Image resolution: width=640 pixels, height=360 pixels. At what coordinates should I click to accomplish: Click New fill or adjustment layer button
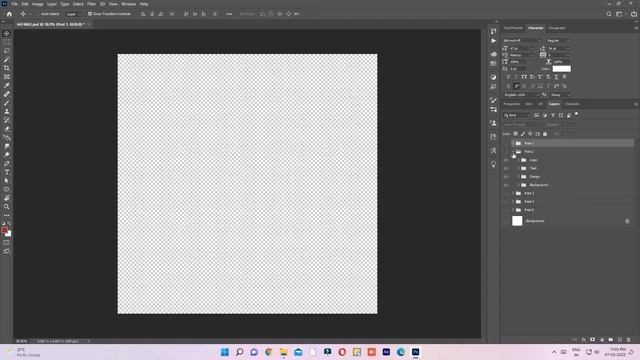pos(602,340)
